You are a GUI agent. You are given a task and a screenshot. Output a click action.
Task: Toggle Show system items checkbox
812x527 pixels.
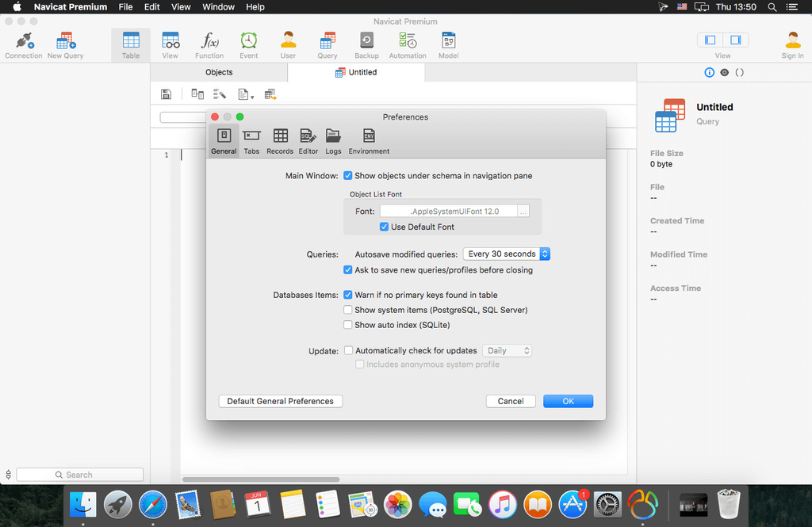tap(348, 310)
